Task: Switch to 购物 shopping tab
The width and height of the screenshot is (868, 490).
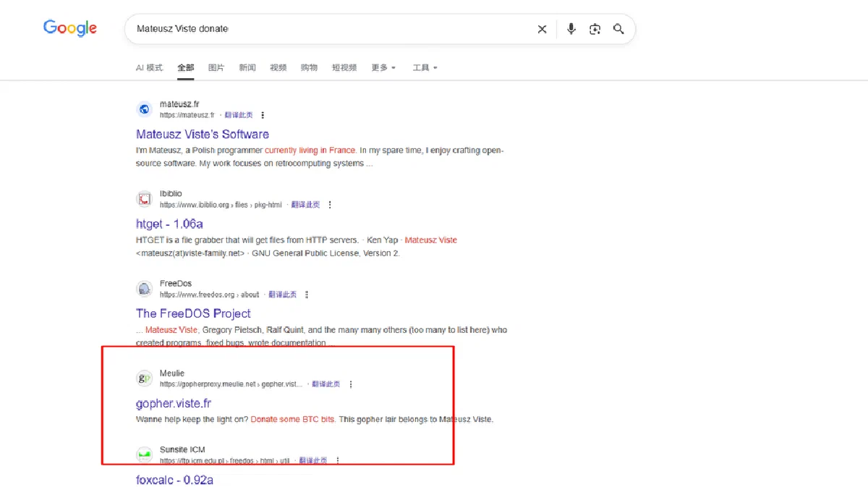Action: [x=309, y=67]
